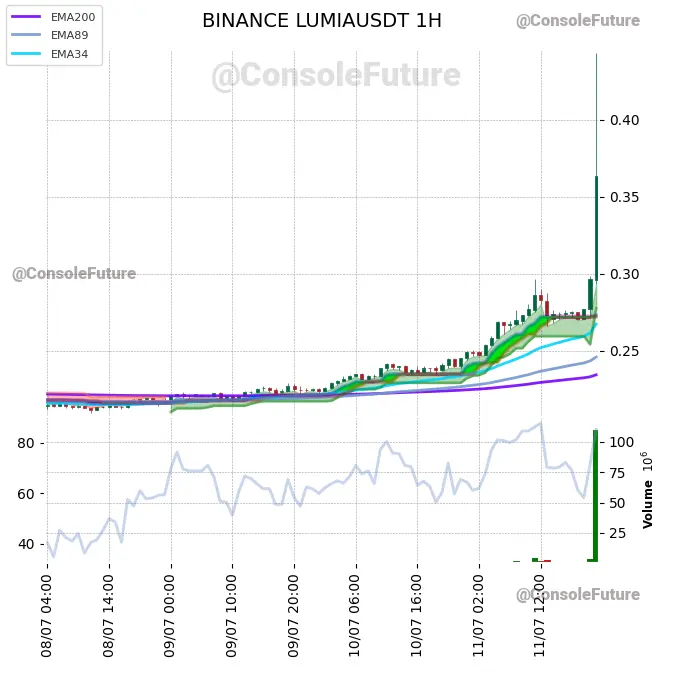
Task: Click the 0.40 price axis label
Action: pos(624,120)
